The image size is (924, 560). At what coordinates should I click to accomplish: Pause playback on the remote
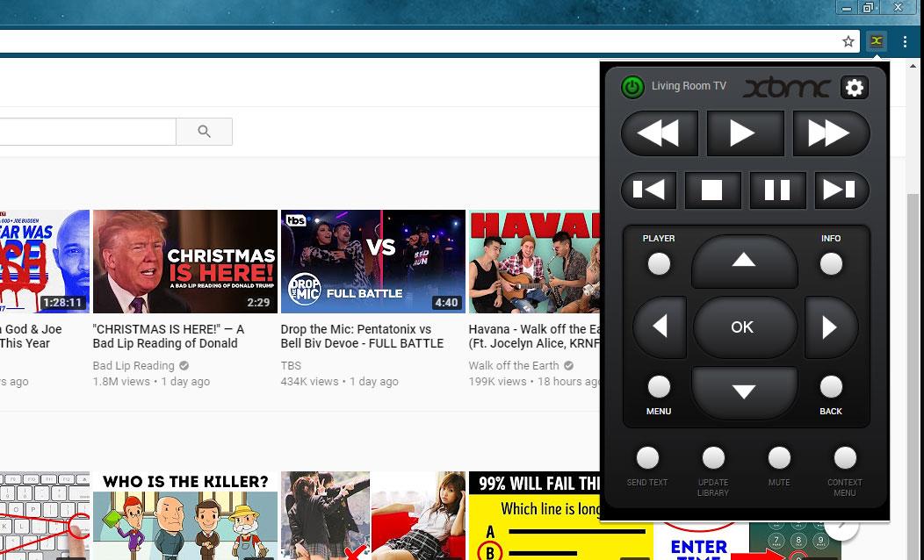(x=777, y=190)
